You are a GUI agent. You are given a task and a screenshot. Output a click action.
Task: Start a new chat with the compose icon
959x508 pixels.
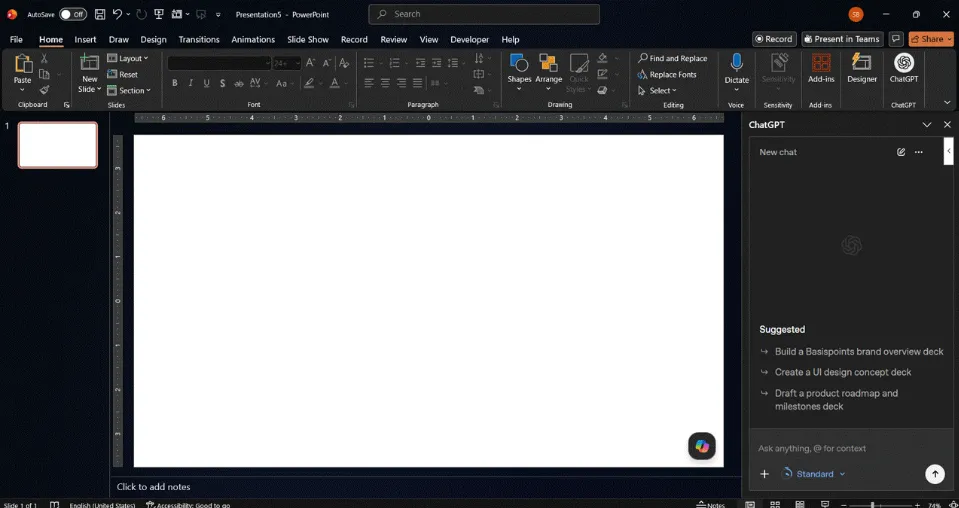[901, 152]
